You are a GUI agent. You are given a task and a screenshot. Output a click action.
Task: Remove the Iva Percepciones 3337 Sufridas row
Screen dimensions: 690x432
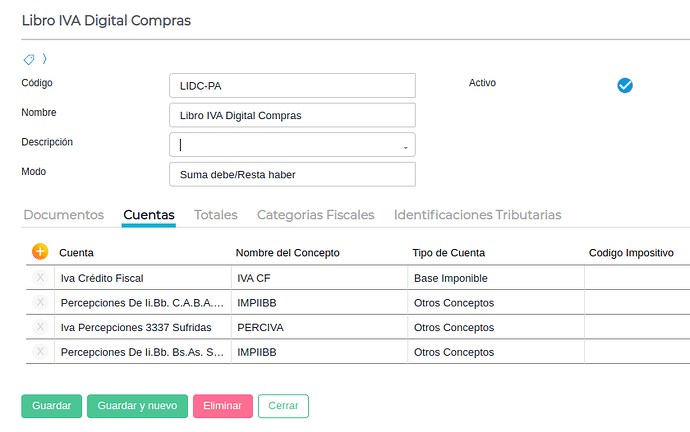(40, 327)
